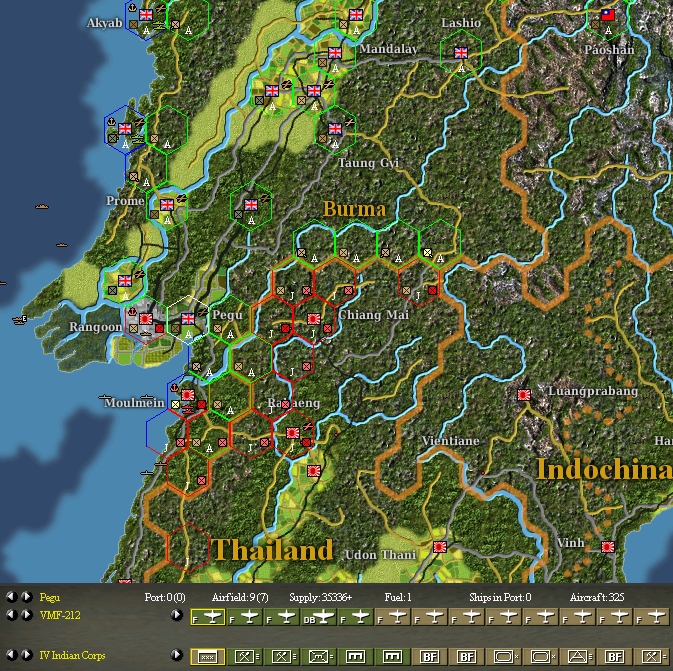Click the Japanese flag at Luangprabang
This screenshot has height=671, width=673.
524,395
